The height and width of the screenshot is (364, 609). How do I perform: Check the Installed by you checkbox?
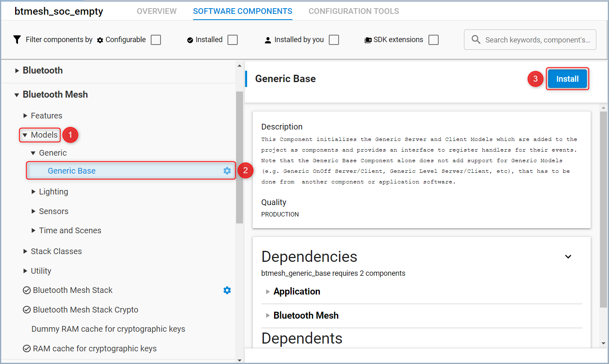click(334, 40)
